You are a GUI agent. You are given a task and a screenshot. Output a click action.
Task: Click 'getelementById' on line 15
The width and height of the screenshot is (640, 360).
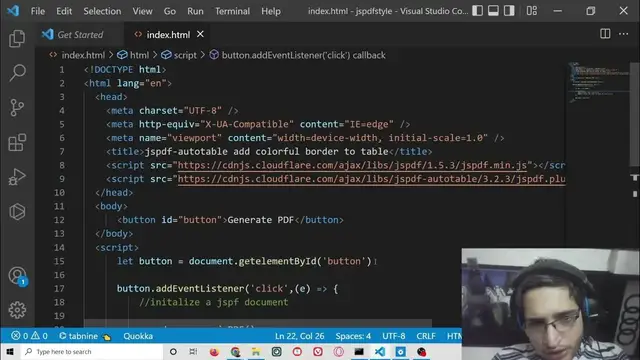coord(277,261)
